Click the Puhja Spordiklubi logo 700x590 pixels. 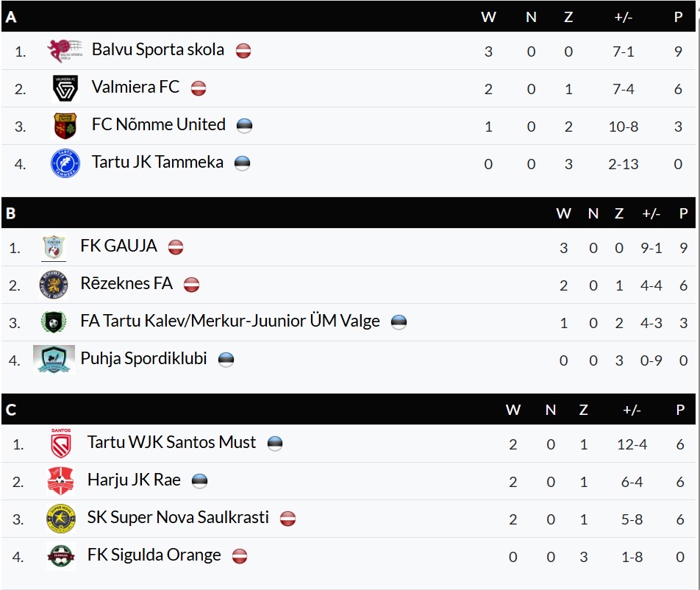pyautogui.click(x=54, y=360)
